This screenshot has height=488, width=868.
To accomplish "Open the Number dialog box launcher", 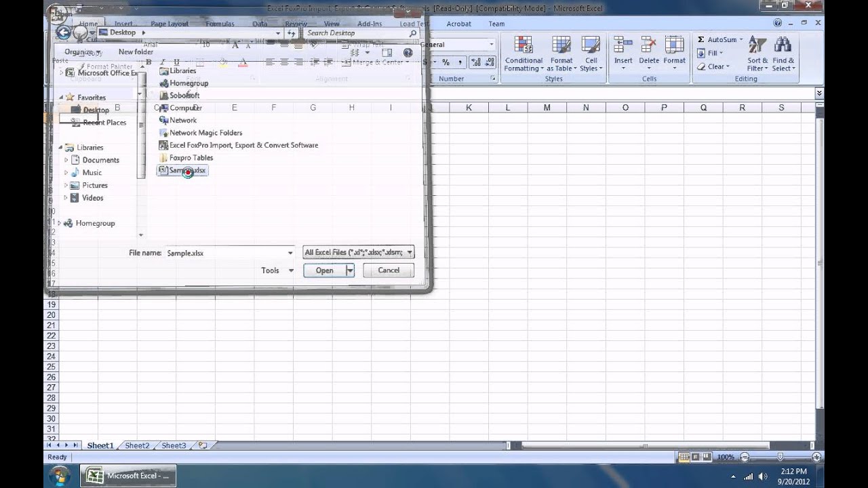I will pos(493,79).
